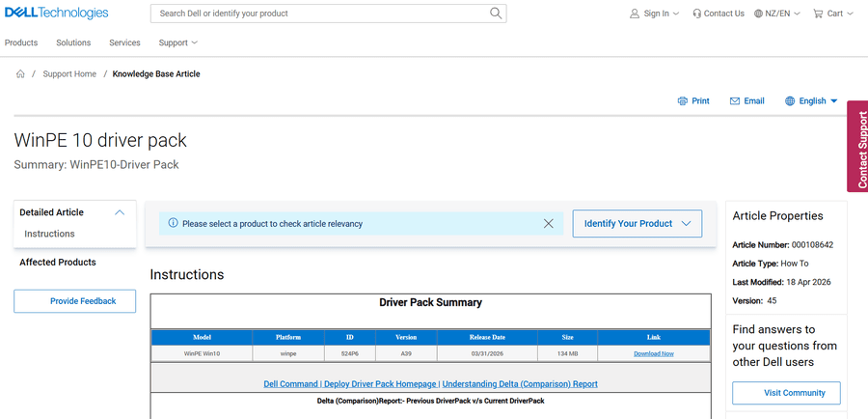
Task: Click Knowledge Base Article breadcrumb
Action: coord(156,73)
